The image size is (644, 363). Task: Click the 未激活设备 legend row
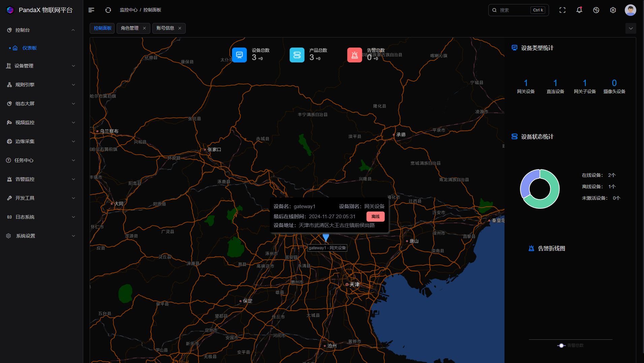pyautogui.click(x=601, y=198)
